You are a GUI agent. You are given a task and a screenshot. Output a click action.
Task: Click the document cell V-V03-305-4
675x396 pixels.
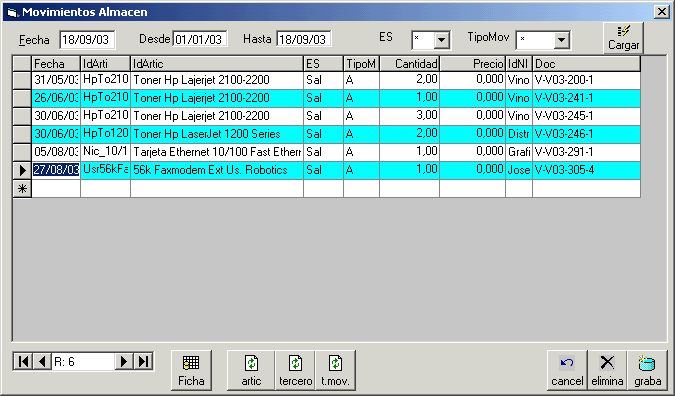pyautogui.click(x=586, y=170)
